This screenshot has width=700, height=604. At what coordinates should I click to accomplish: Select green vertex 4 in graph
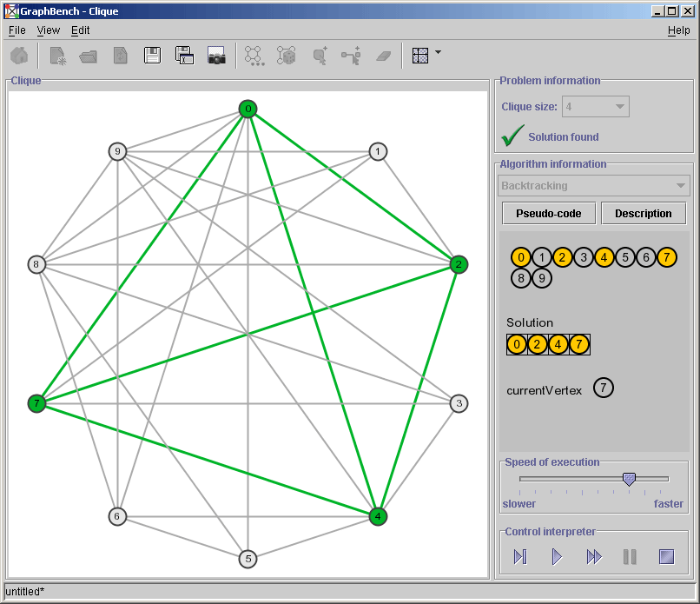coord(378,516)
